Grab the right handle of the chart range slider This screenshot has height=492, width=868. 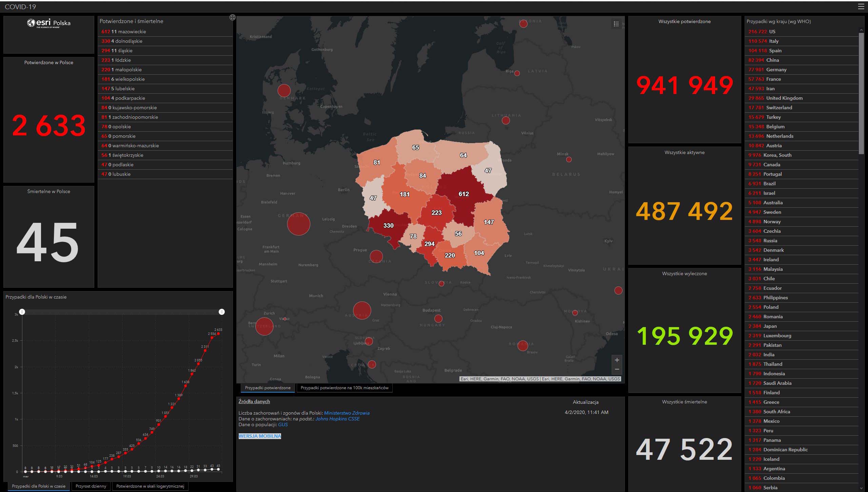pyautogui.click(x=222, y=312)
